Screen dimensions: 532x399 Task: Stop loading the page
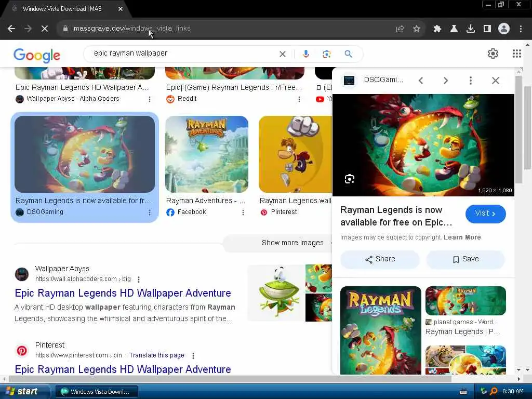pyautogui.click(x=45, y=29)
